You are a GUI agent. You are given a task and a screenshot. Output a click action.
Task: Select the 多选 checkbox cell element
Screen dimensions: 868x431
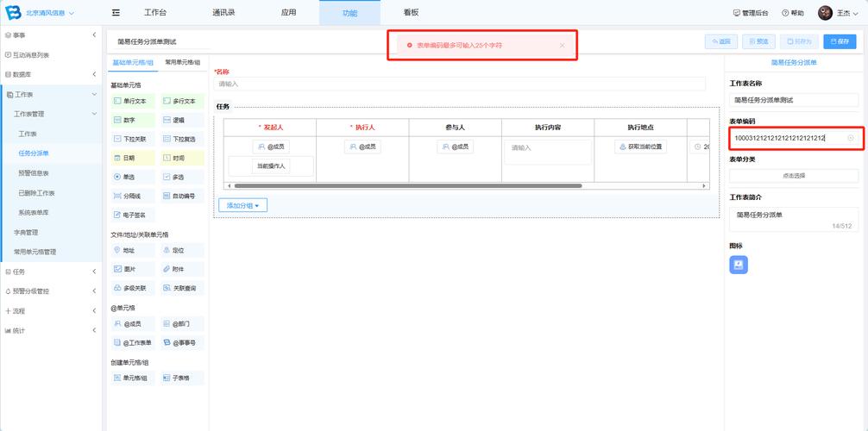[x=182, y=177]
